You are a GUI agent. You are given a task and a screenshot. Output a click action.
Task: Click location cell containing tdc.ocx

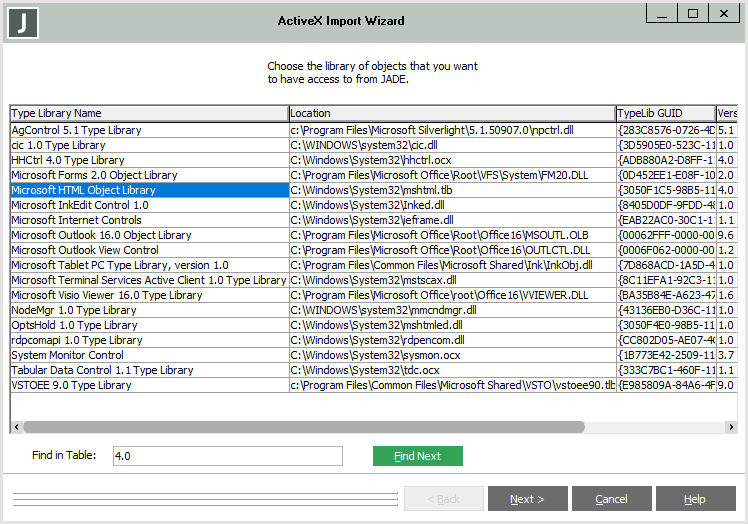pyautogui.click(x=452, y=370)
